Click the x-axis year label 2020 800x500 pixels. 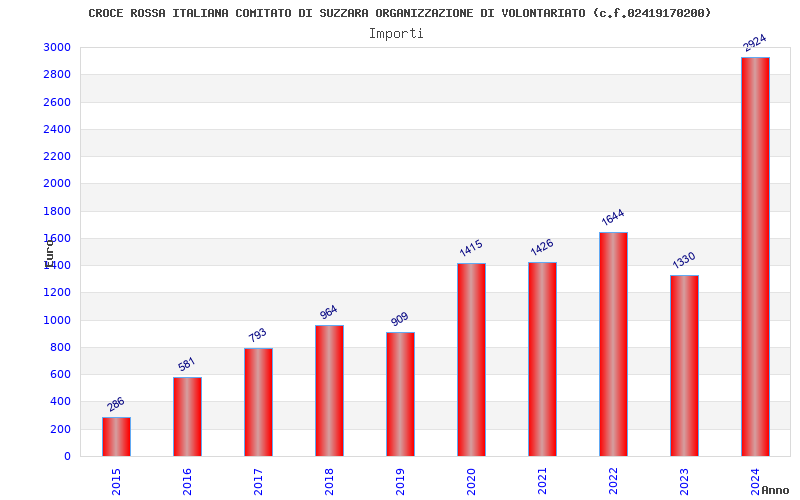tap(471, 482)
